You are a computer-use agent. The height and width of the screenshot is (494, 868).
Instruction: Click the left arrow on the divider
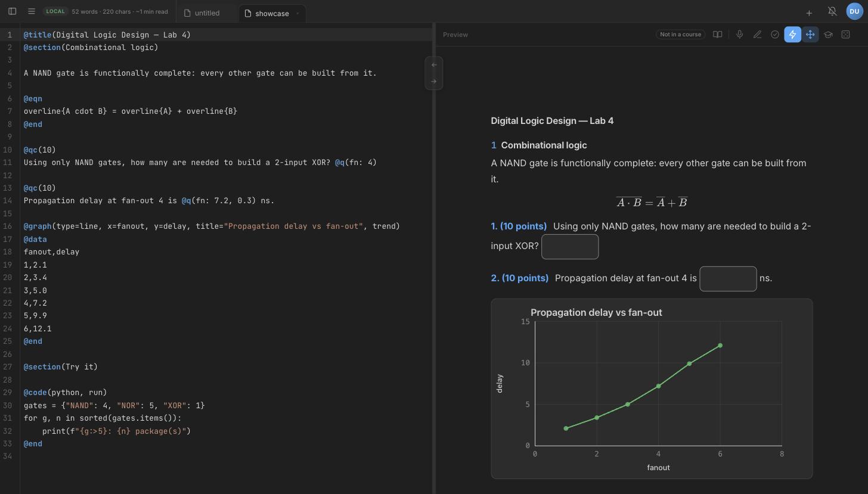pyautogui.click(x=434, y=64)
